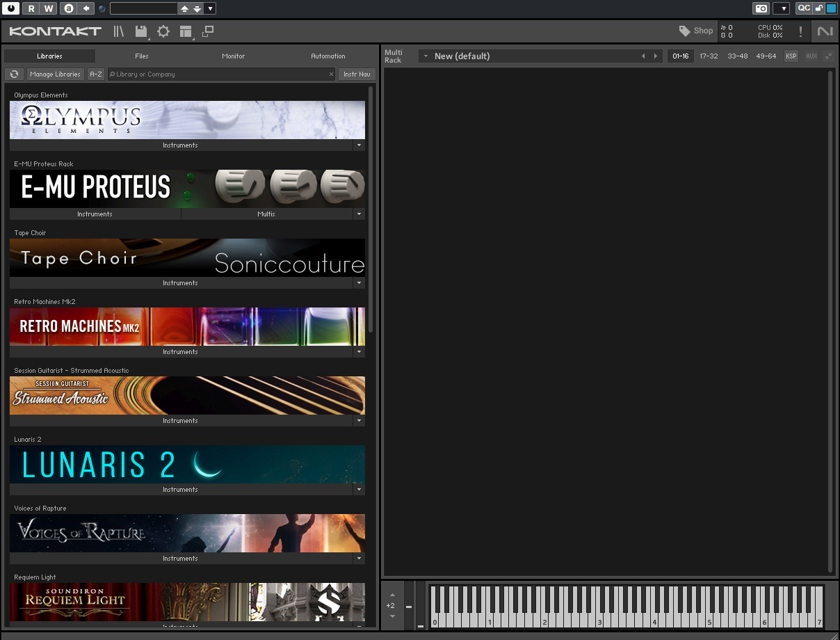Open Olympus Elements dropdown arrow

coord(359,145)
